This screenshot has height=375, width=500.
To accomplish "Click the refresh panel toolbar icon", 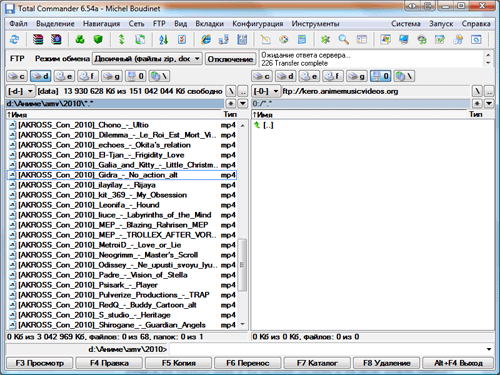I will (x=14, y=40).
